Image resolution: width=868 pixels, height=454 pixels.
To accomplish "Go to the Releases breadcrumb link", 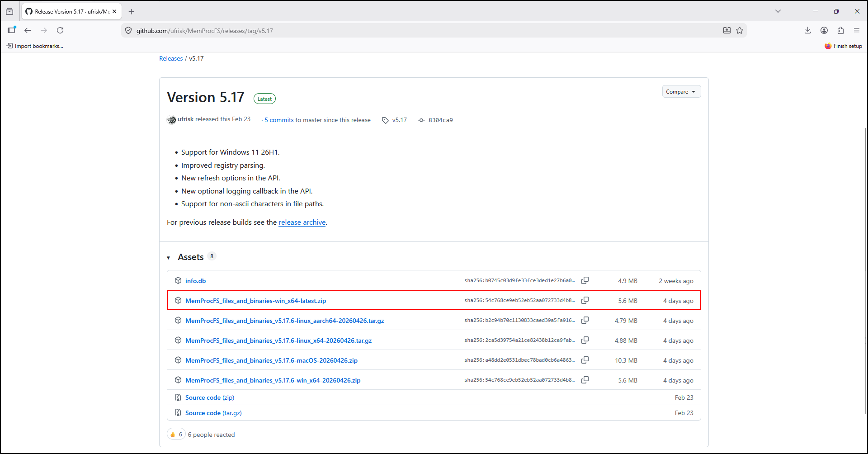I will tap(171, 58).
